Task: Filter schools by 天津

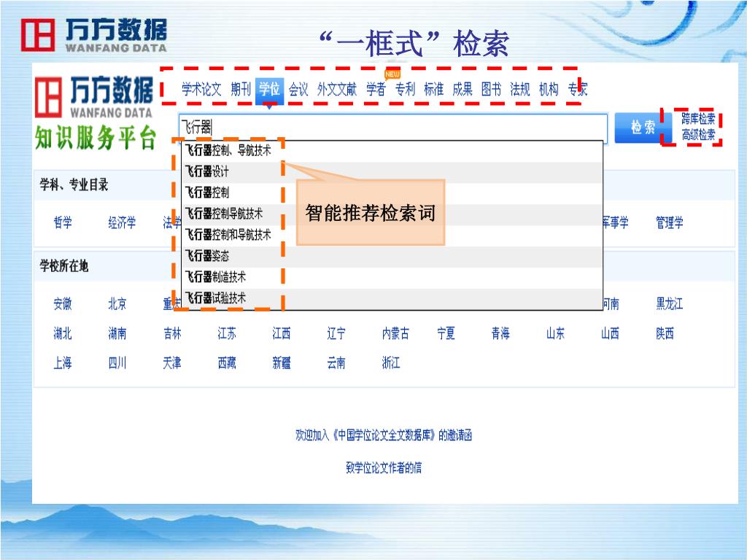Action: coord(172,363)
